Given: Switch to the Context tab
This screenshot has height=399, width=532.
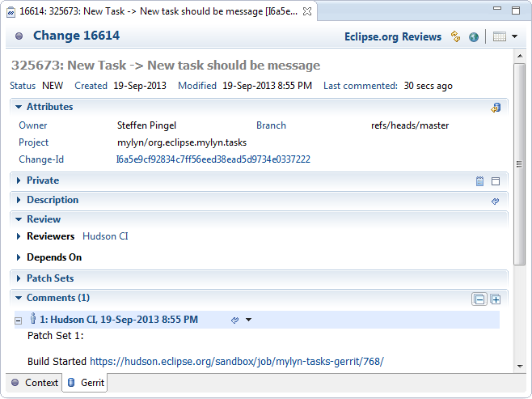Looking at the screenshot, I should 34,383.
